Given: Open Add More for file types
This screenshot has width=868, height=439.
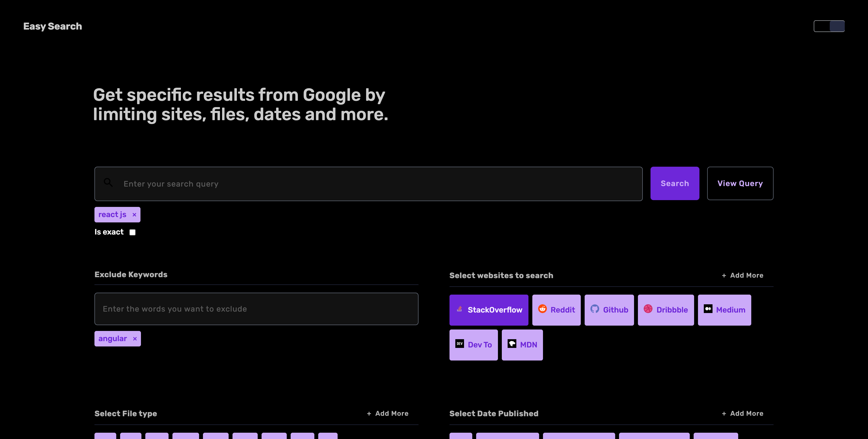Looking at the screenshot, I should tap(387, 413).
